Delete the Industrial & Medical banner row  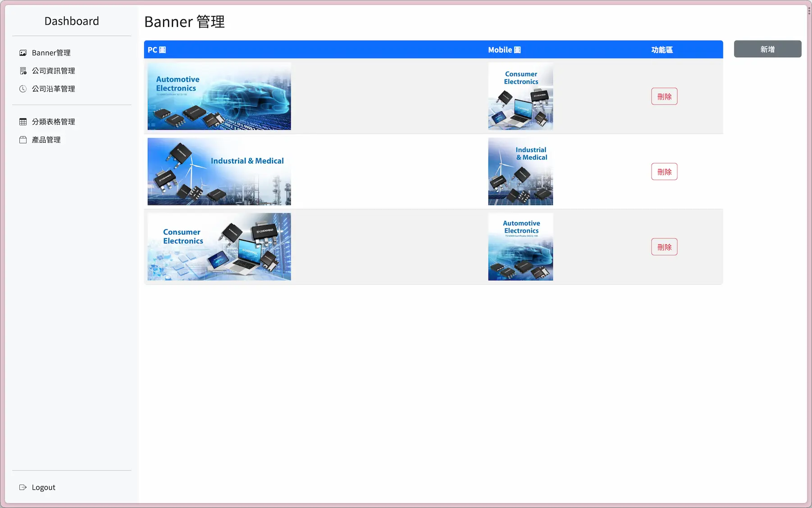coord(664,172)
